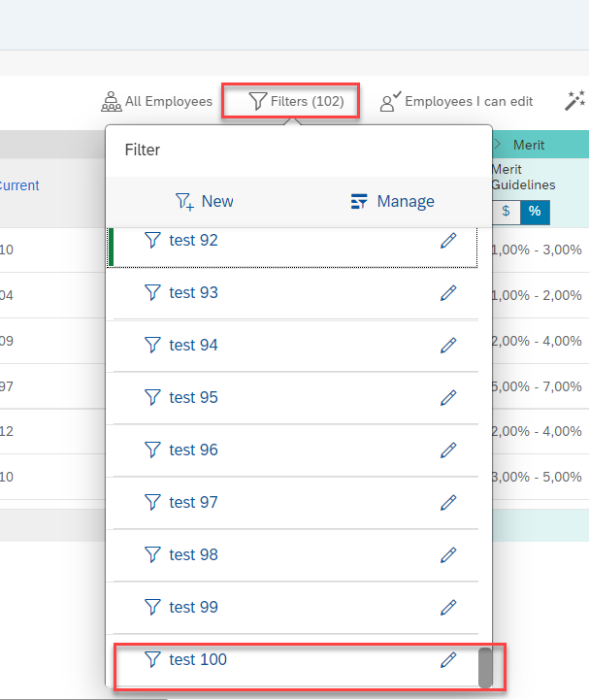Screen dimensions: 589x700
Task: Show All Employees
Action: [x=156, y=101]
